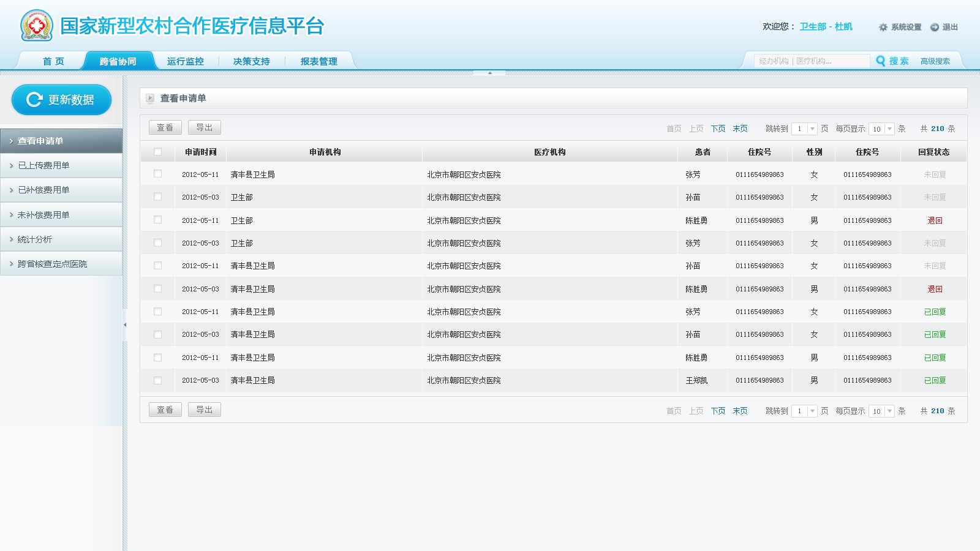The image size is (980, 551).
Task: Click the 更新数据 button
Action: pos(61,100)
